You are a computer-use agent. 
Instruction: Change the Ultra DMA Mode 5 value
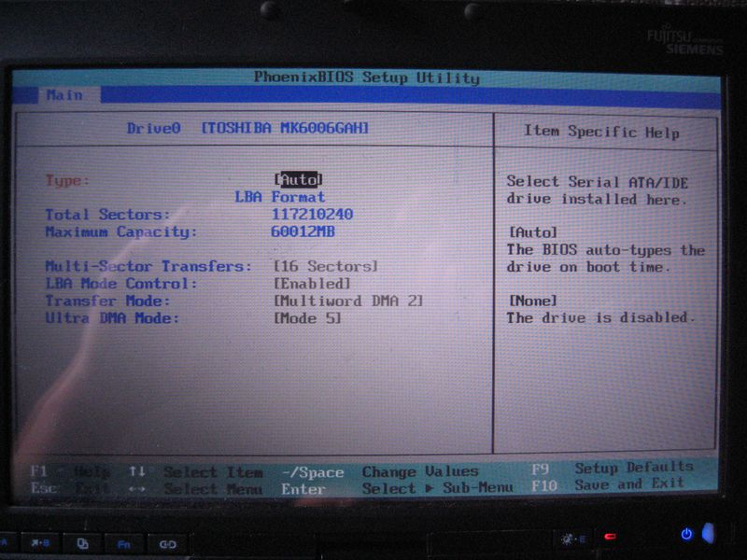(308, 318)
